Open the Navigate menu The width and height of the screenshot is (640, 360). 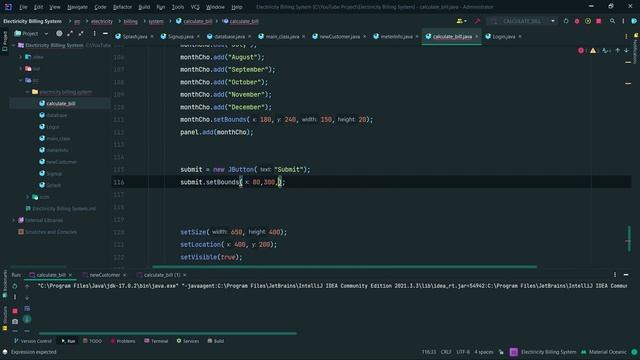(77, 7)
